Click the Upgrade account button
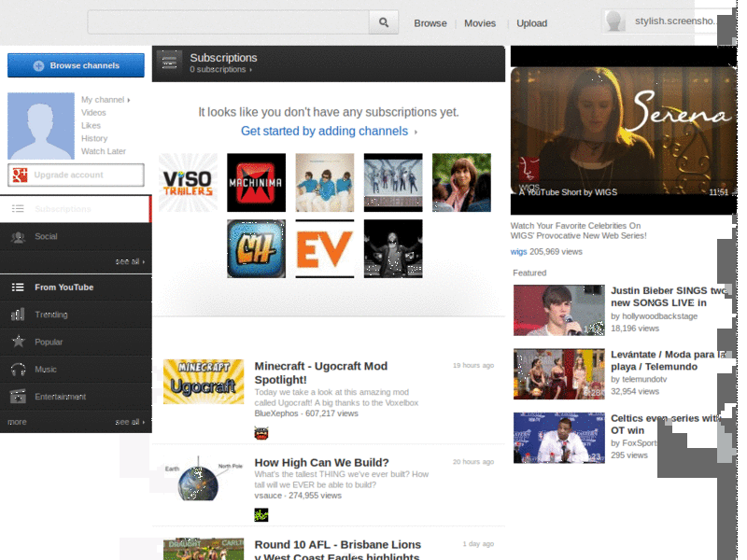Image resolution: width=747 pixels, height=560 pixels. [x=76, y=175]
